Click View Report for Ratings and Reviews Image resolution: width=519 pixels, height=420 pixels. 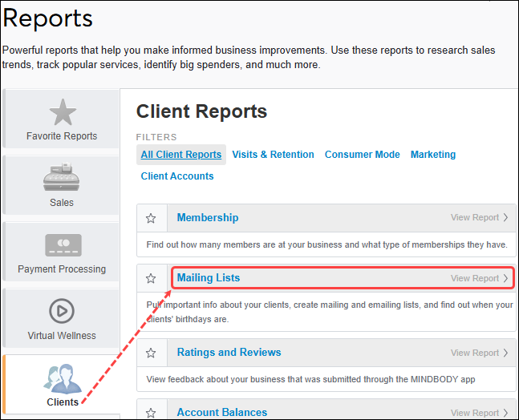[479, 353]
